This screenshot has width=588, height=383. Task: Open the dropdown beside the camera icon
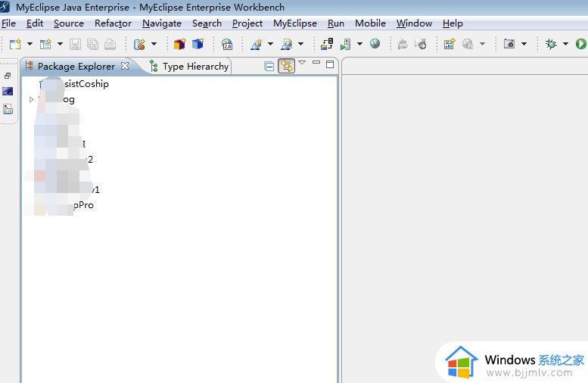point(524,44)
